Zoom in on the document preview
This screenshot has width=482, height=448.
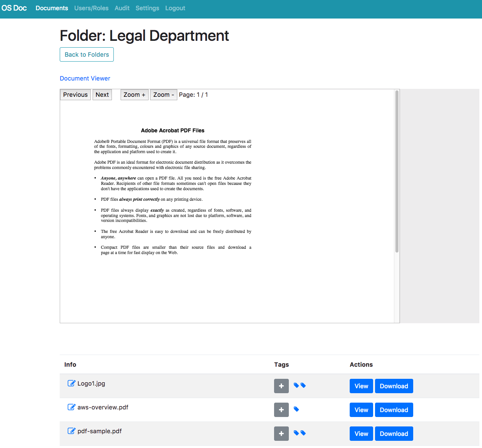134,95
